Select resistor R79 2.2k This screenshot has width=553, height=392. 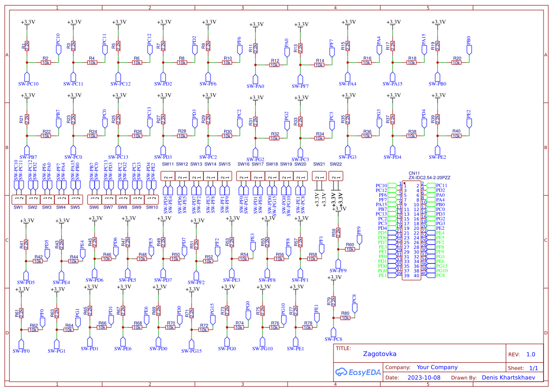coord(334,301)
